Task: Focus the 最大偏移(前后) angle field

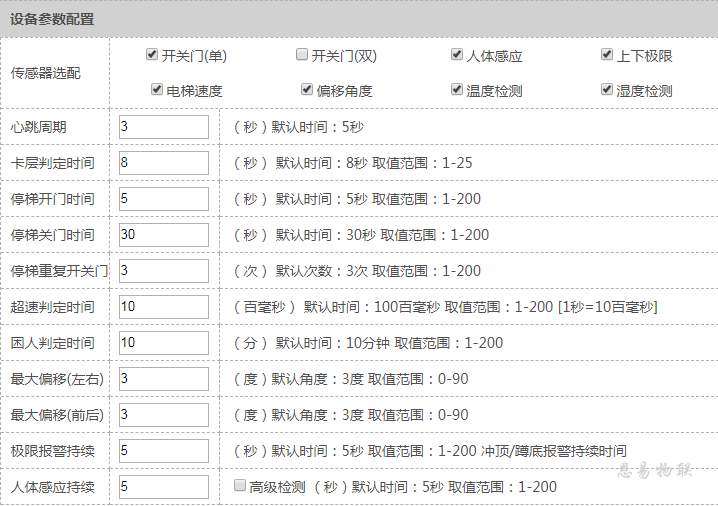Action: [163, 415]
